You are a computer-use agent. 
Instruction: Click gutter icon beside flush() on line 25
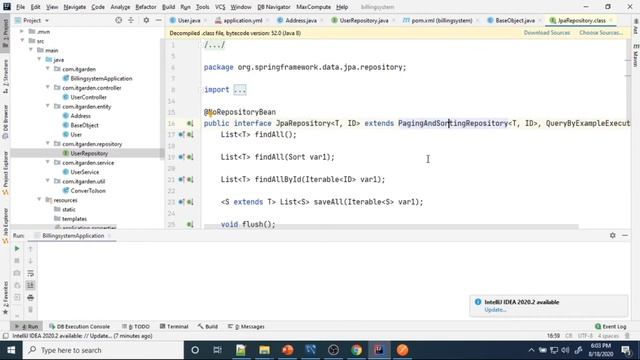[x=190, y=224]
